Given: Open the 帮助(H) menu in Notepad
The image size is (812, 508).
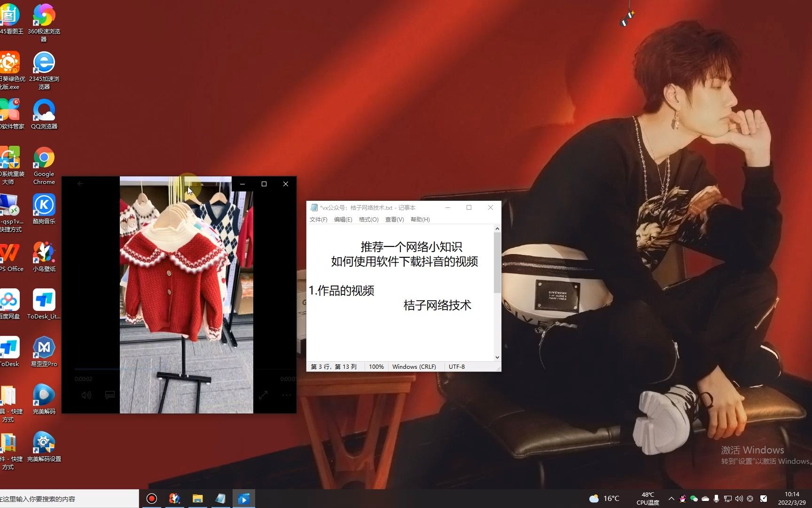Looking at the screenshot, I should tap(420, 220).
